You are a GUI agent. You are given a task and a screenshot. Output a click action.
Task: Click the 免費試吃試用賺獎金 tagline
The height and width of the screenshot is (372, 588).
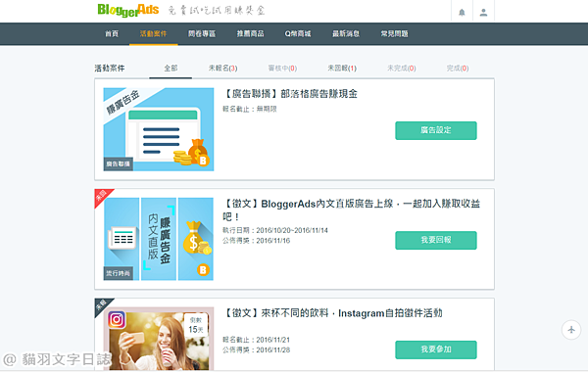click(x=217, y=11)
